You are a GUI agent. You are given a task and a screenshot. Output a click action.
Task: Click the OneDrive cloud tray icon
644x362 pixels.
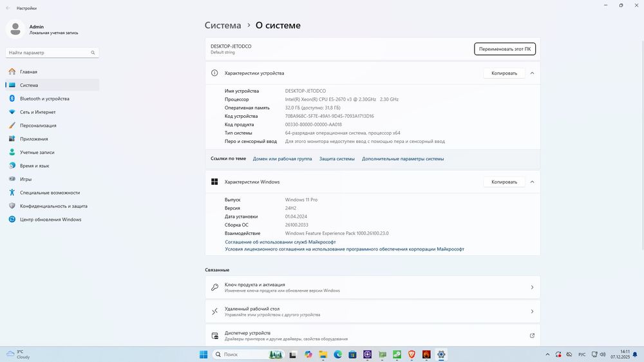pyautogui.click(x=569, y=354)
